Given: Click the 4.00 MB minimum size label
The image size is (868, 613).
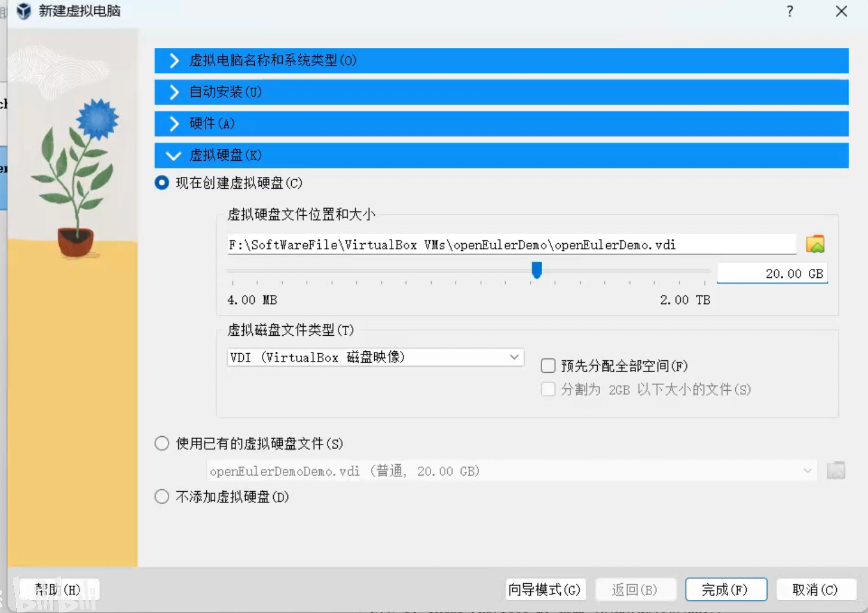Looking at the screenshot, I should click(x=252, y=300).
